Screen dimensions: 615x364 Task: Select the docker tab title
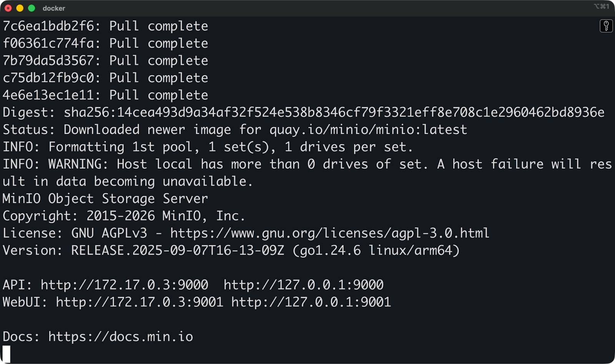point(54,8)
